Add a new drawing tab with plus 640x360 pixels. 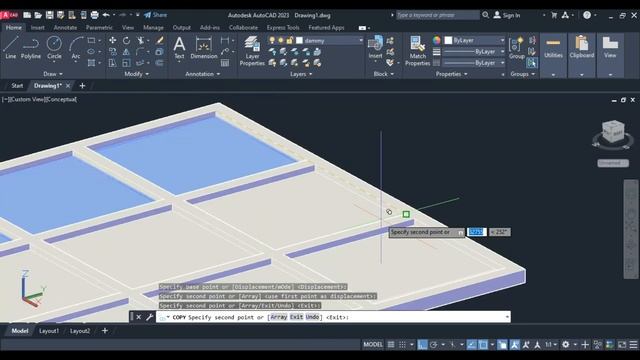82,85
